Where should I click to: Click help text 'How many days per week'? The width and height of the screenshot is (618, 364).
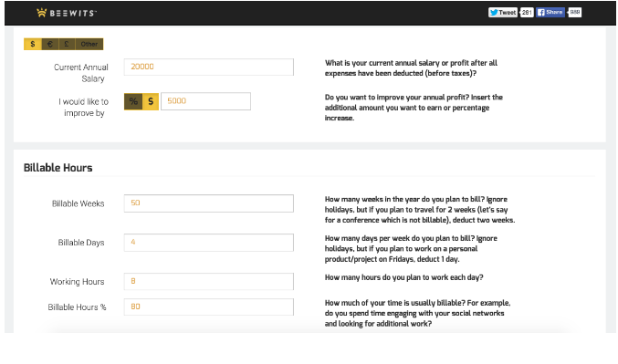[x=411, y=248]
